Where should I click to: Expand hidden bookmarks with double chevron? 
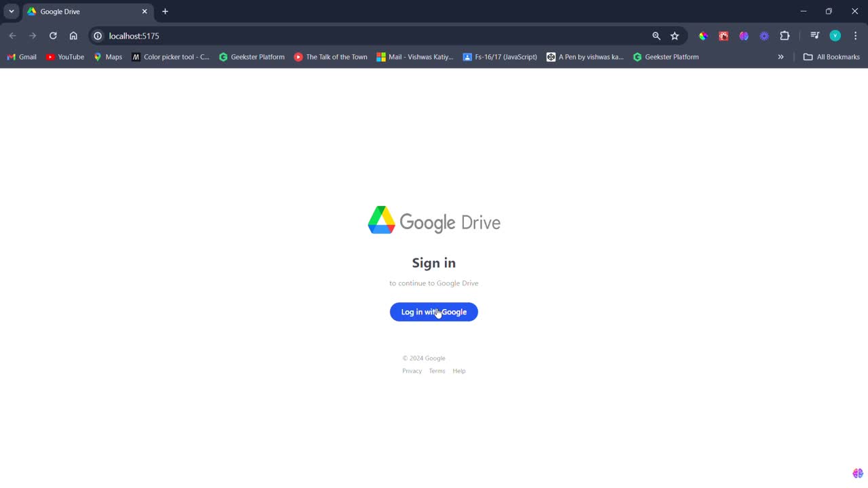click(781, 57)
